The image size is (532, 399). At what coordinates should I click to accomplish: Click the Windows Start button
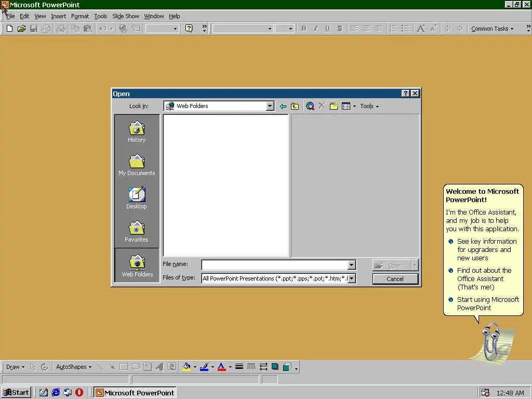(16, 393)
